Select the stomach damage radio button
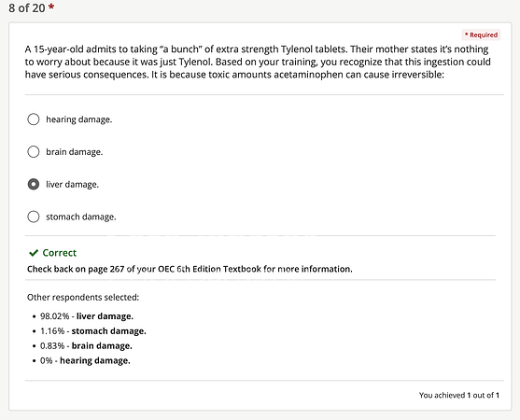Screen dimensions: 520x420 point(34,217)
